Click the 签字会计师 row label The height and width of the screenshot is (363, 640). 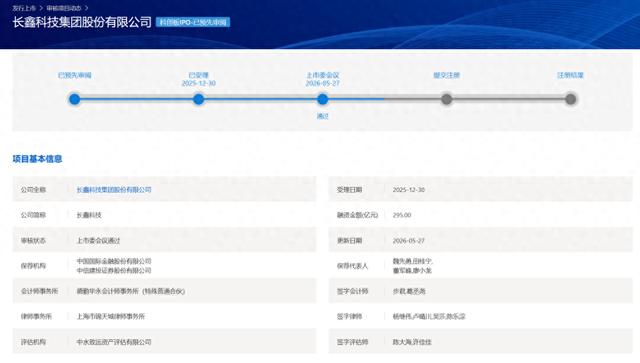(x=352, y=291)
